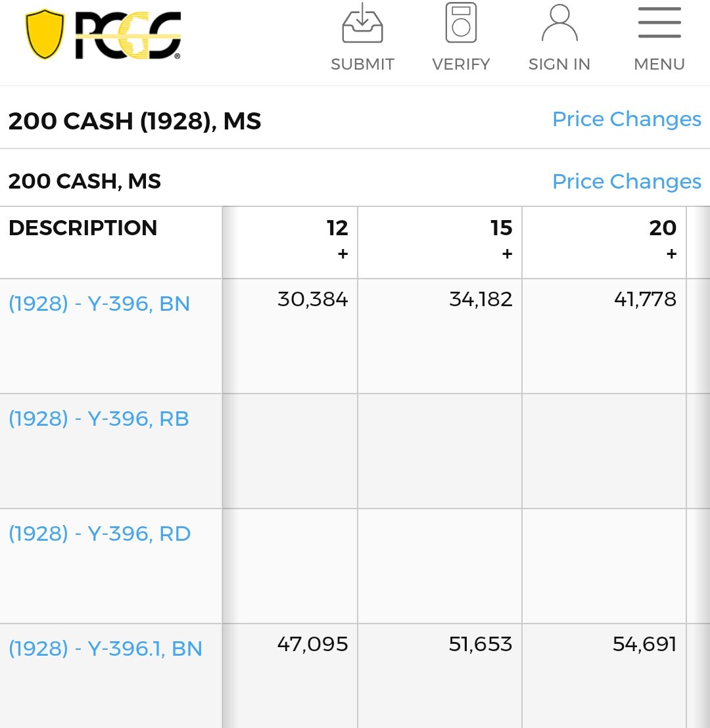Image resolution: width=710 pixels, height=728 pixels.
Task: Open the (1928) - Y-396, BN coin link
Action: pyautogui.click(x=99, y=304)
